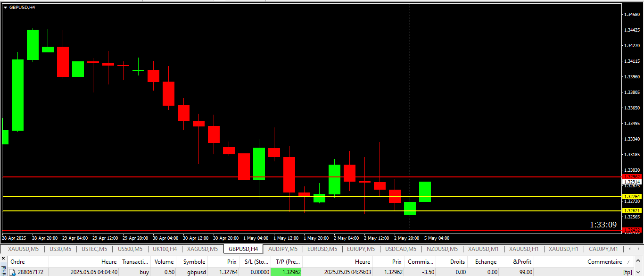The width and height of the screenshot is (644, 276).
Task: Click the 1:33:09 candle countdown timer
Action: 603,225
